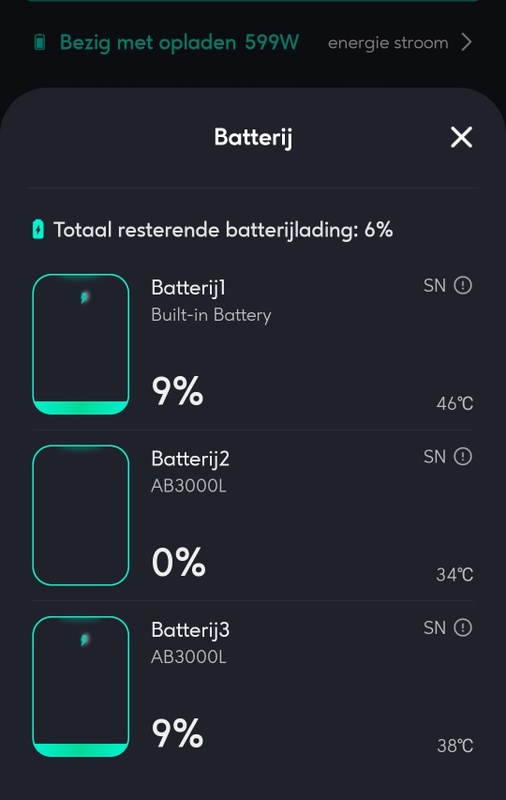Image resolution: width=506 pixels, height=800 pixels.
Task: Click the green charging battery icon at top
Action: pos(39,42)
